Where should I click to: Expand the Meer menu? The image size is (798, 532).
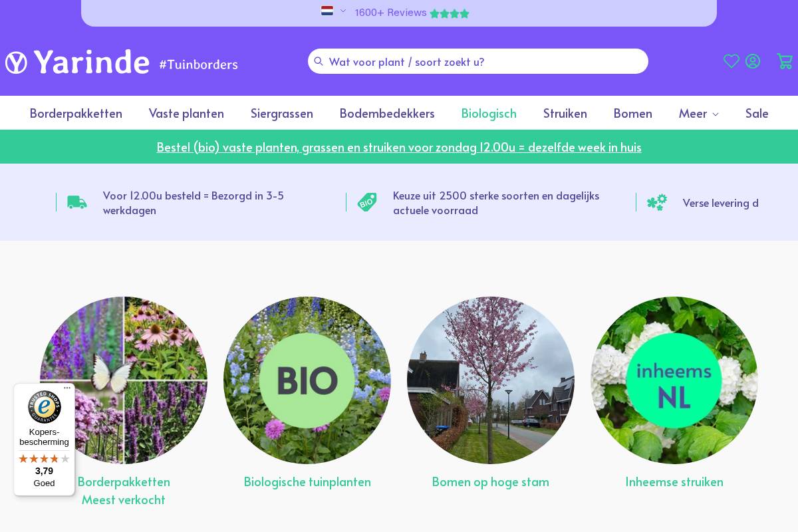[x=699, y=113]
